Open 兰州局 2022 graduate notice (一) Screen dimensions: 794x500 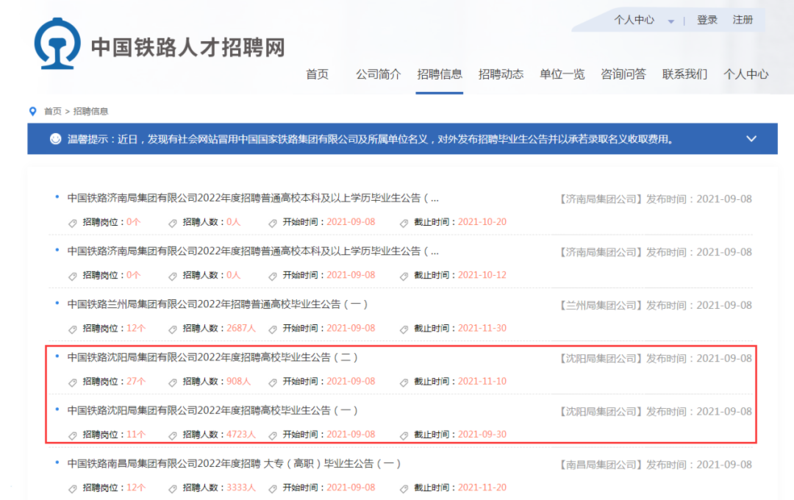pyautogui.click(x=217, y=304)
